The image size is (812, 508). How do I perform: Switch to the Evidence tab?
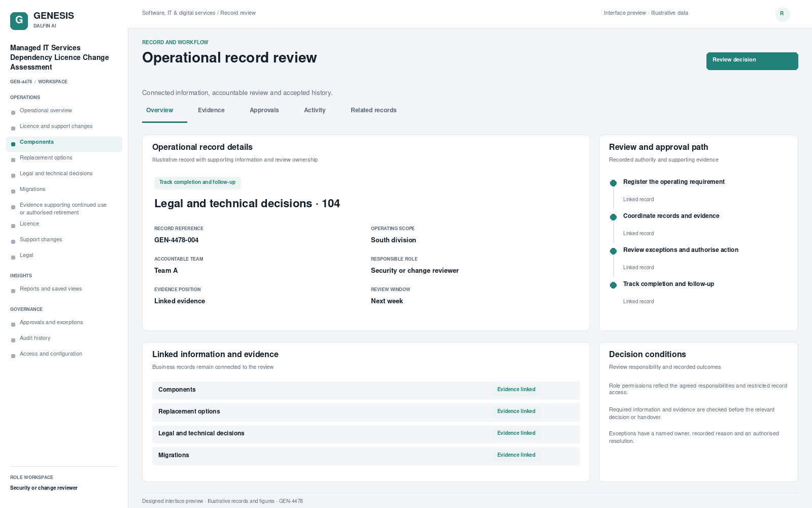tap(211, 111)
